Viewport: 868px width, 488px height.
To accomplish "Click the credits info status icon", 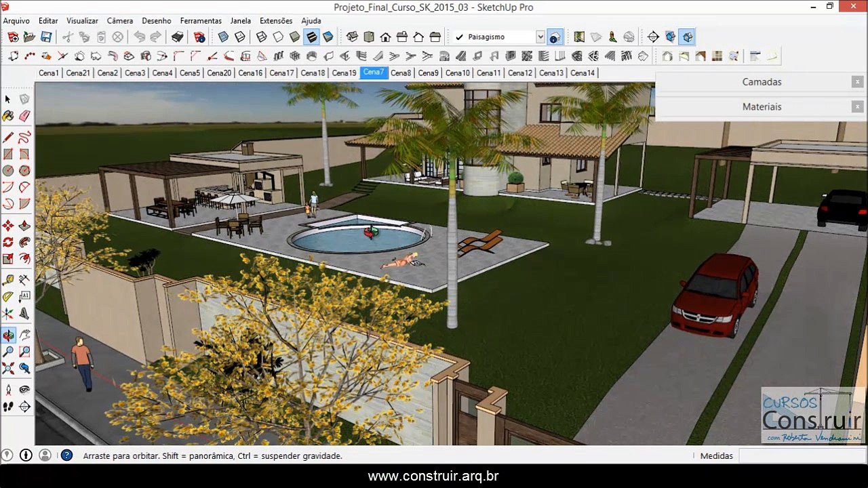I will (x=26, y=455).
